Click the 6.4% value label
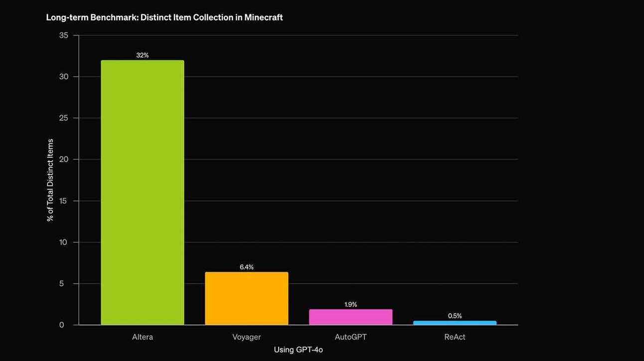The image size is (644, 361). 247,267
